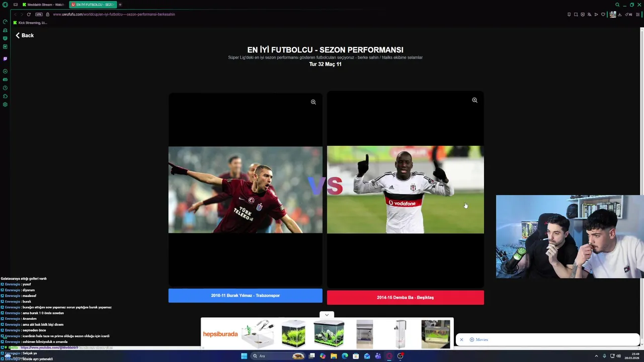Zoom into Demba Ba image magnifier

(474, 100)
